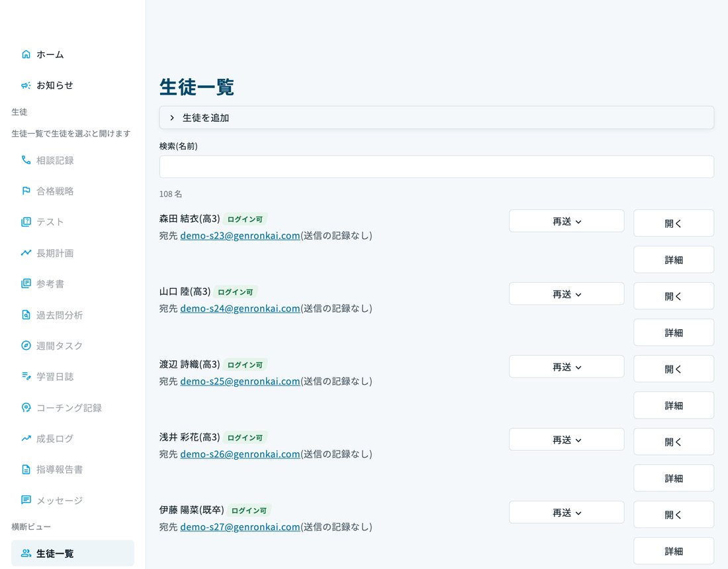
Task: Select 長期計画 in the sidebar
Action: 73,253
